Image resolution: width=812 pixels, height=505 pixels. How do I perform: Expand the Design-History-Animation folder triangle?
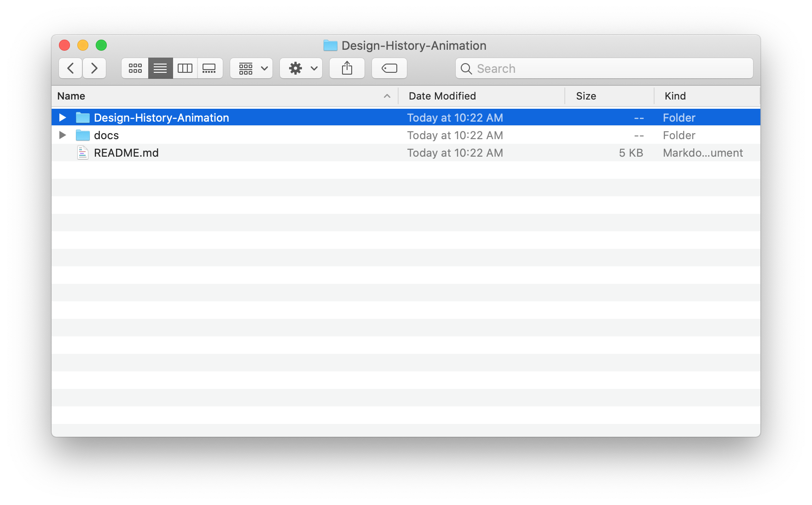click(63, 117)
